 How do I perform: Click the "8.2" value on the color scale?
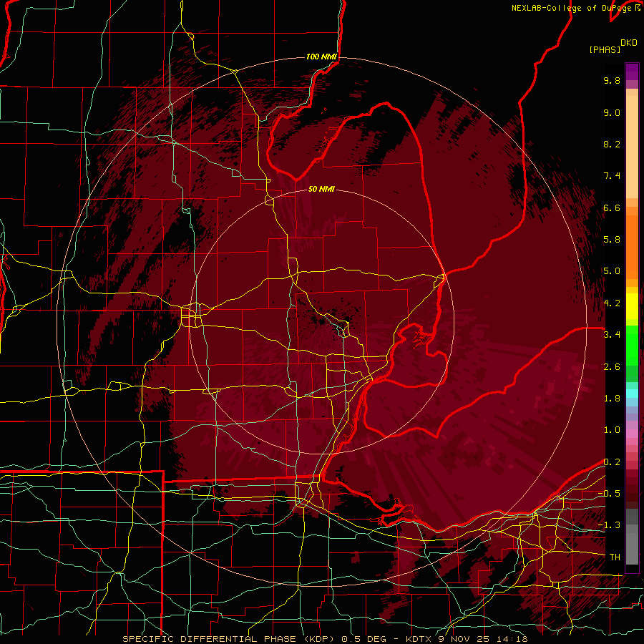[x=612, y=144]
